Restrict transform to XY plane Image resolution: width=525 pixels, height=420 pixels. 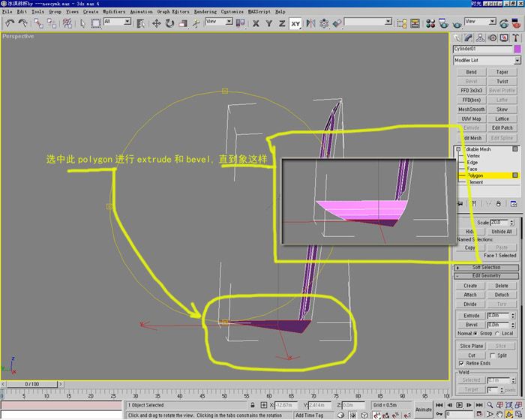tap(296, 23)
